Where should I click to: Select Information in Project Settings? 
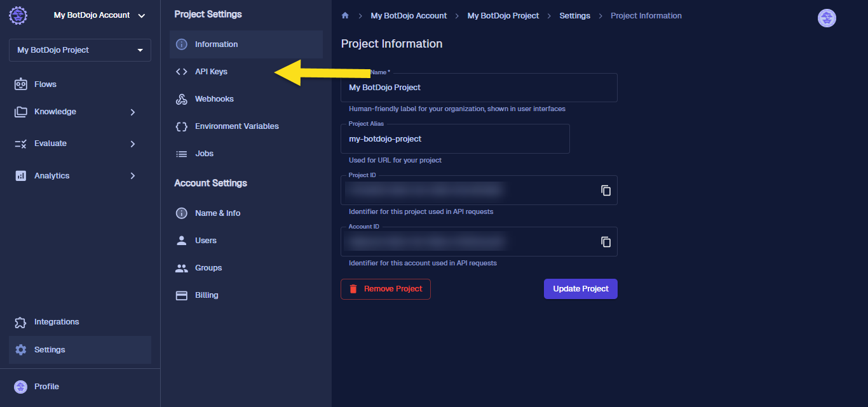(246, 44)
